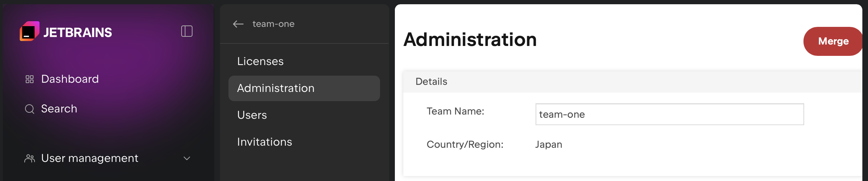Open the Invitations section
Viewport: 868px width, 181px height.
click(264, 142)
